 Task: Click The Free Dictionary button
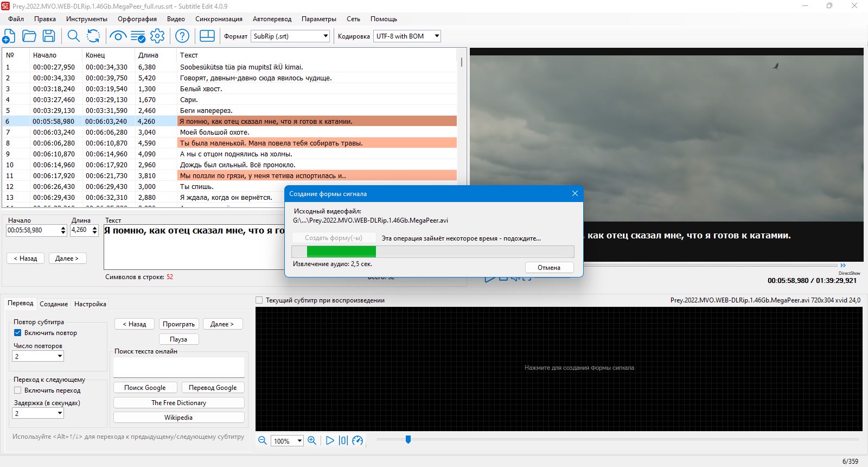point(179,403)
